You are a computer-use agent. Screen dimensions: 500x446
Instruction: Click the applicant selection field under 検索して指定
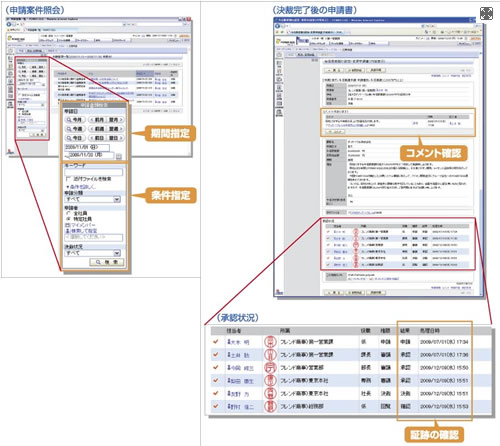point(93,237)
